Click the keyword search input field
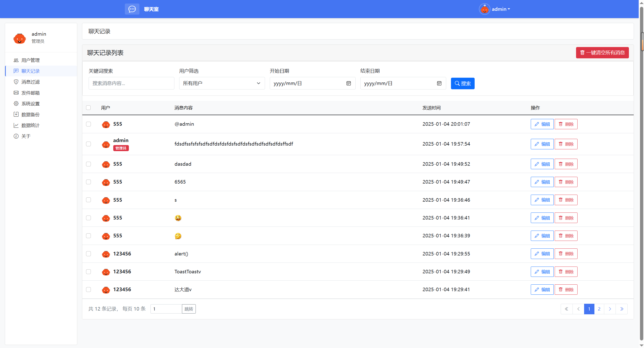 click(131, 83)
